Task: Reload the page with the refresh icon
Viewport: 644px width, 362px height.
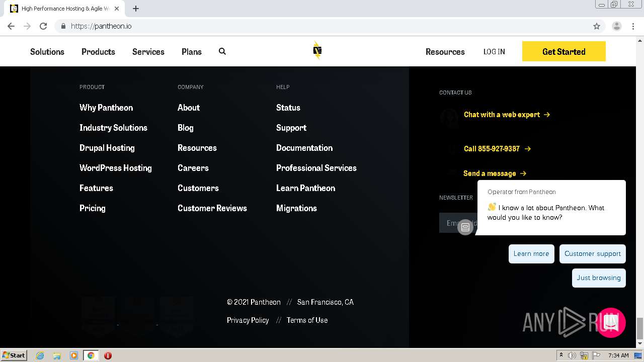Action: [x=43, y=26]
